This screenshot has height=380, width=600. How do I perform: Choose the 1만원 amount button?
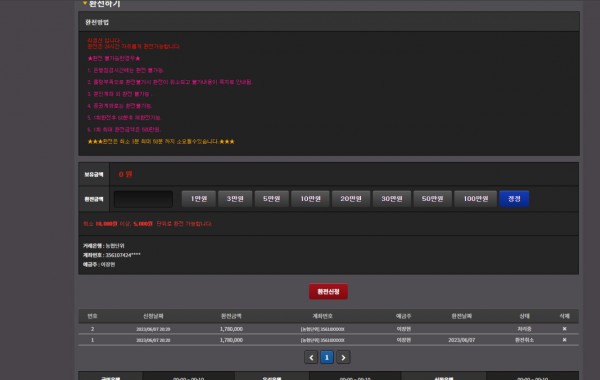coord(199,199)
